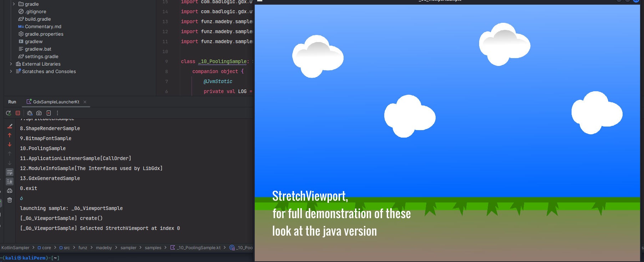Expand External Libraries node
The width and height of the screenshot is (644, 262).
coord(11,64)
